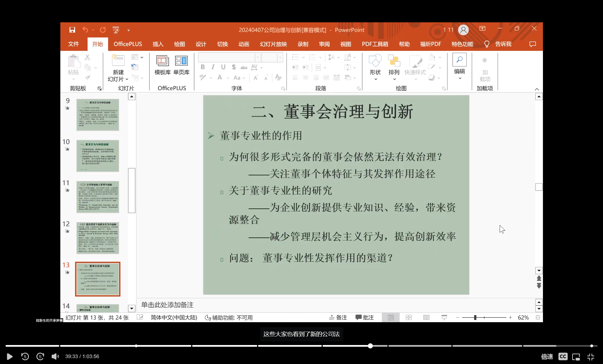Click the Save icon in quick access toolbar
Screen dimensions: 603x364
tap(72, 30)
